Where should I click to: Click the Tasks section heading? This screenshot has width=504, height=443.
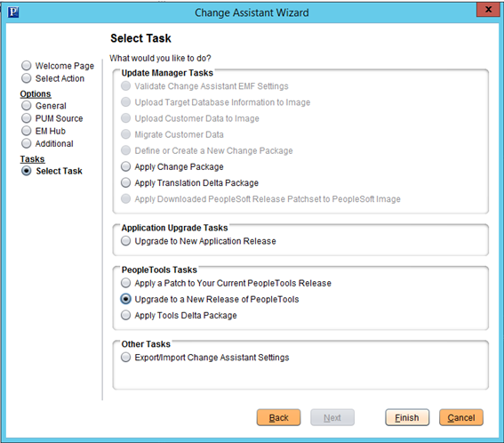click(32, 159)
